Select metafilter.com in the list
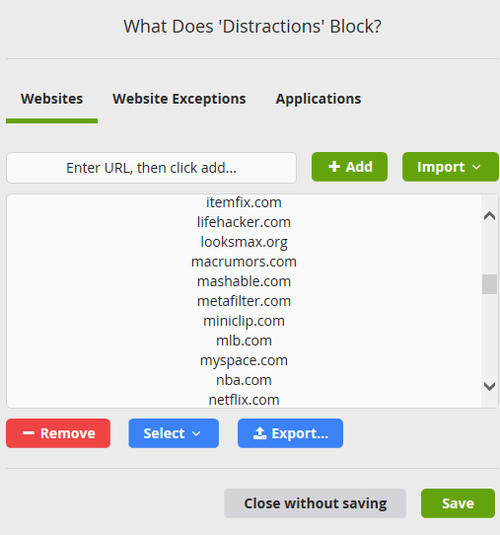The image size is (500, 535). click(244, 301)
